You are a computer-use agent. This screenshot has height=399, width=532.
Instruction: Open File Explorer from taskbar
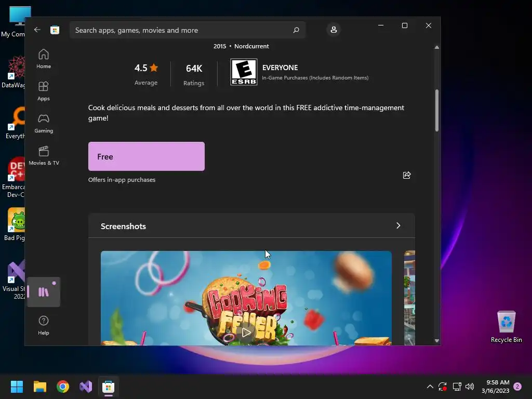[x=39, y=387]
